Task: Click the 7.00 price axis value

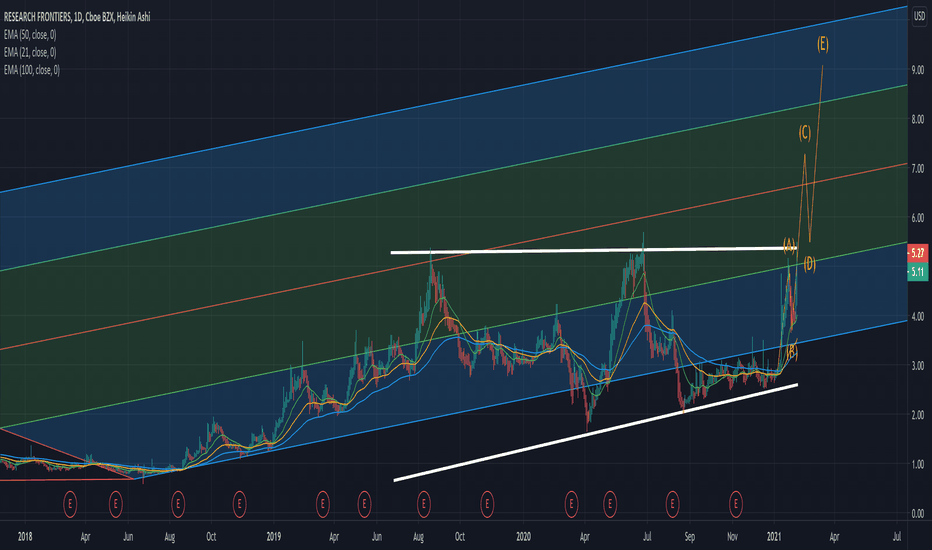Action: coord(918,168)
